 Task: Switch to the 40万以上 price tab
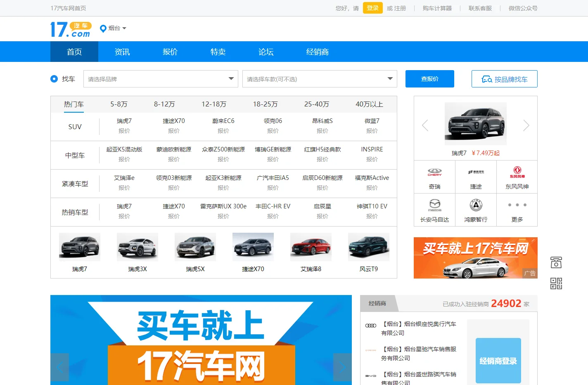(x=370, y=104)
